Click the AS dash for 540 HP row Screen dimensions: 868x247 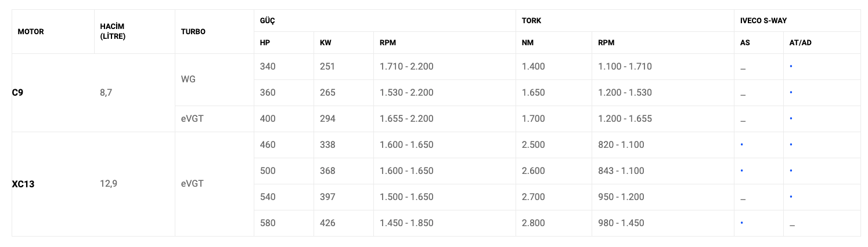[743, 199]
